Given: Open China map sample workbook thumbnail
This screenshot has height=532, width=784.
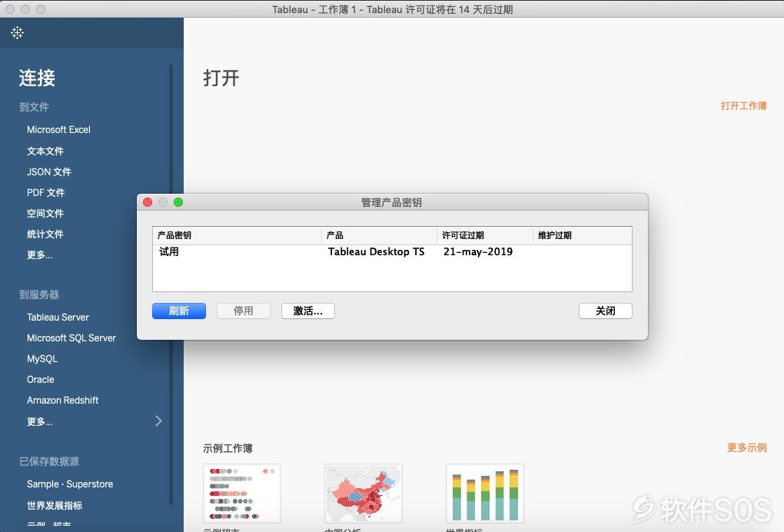Looking at the screenshot, I should click(x=364, y=494).
